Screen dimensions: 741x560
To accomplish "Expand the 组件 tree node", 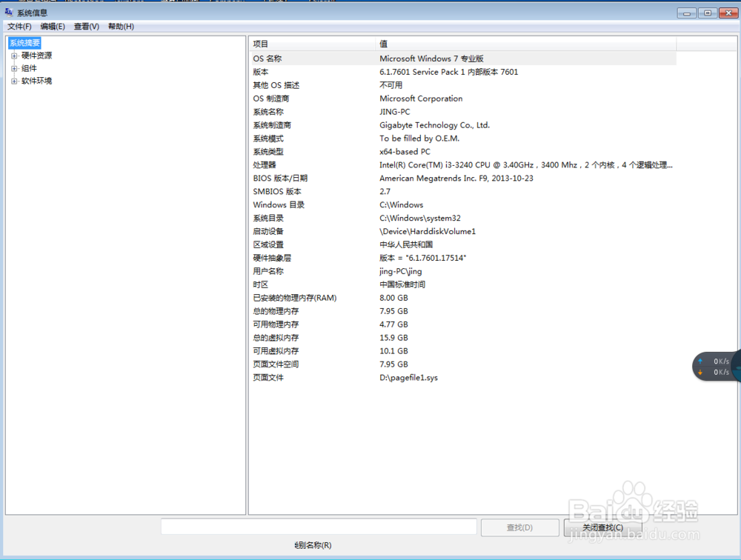I will pos(14,69).
